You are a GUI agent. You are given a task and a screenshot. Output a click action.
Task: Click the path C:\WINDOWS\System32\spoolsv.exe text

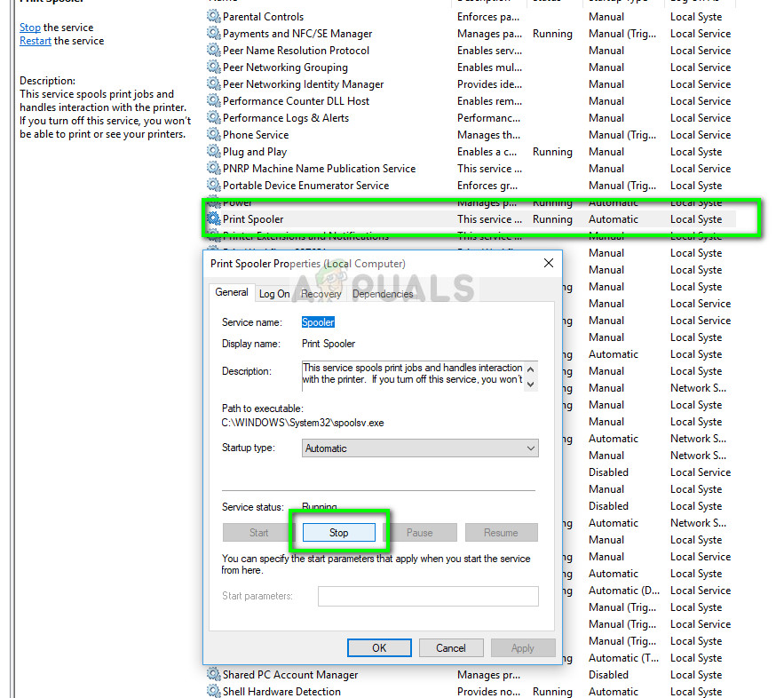pos(303,423)
